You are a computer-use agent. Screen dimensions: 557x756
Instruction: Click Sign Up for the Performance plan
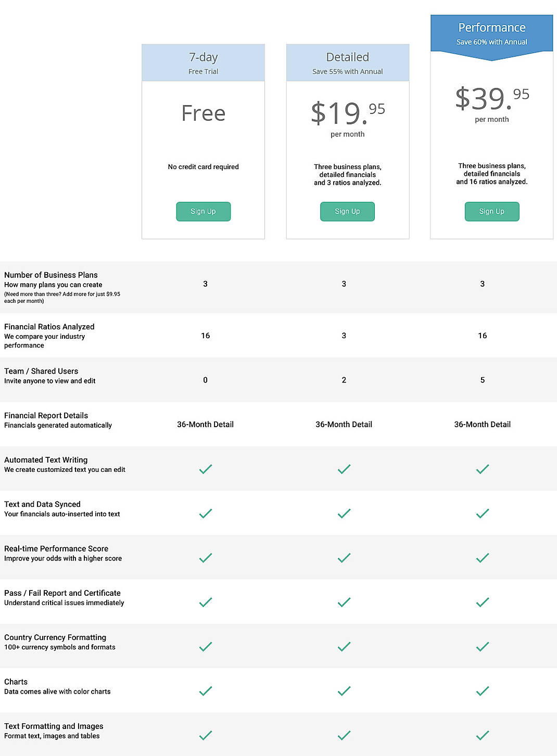point(491,211)
